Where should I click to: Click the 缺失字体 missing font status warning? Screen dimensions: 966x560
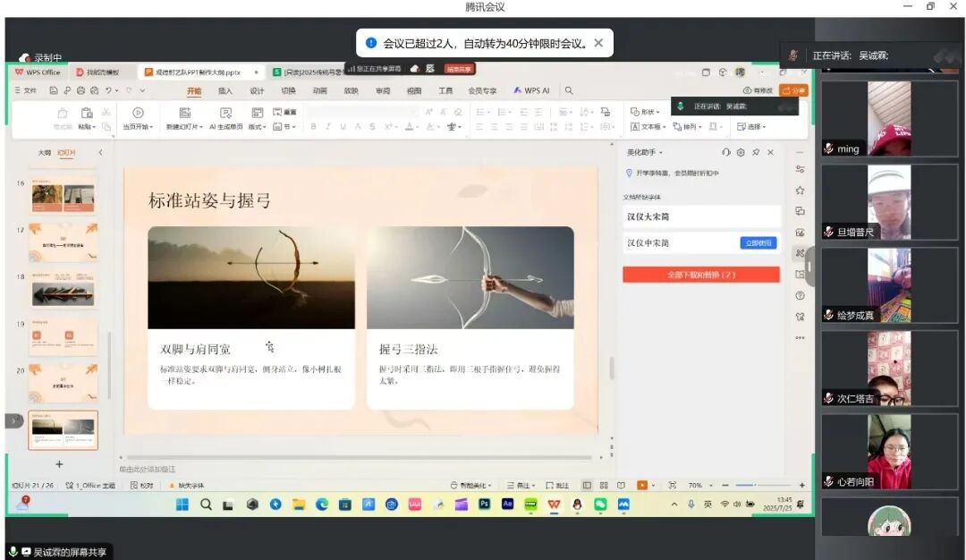click(187, 486)
